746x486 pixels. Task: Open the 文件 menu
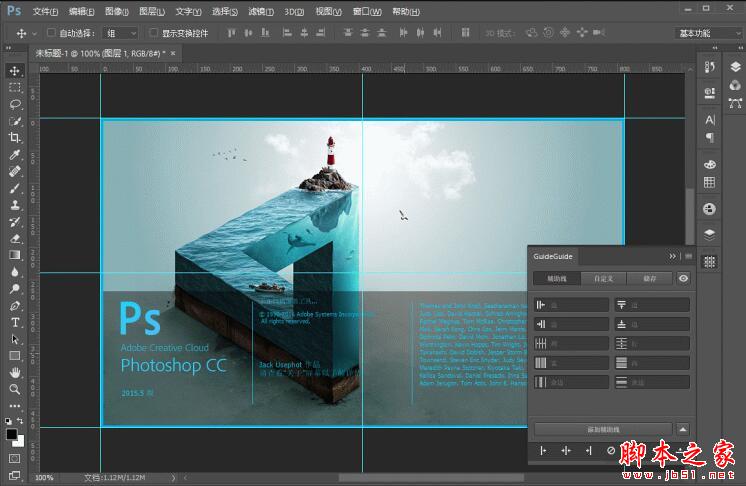coord(45,11)
